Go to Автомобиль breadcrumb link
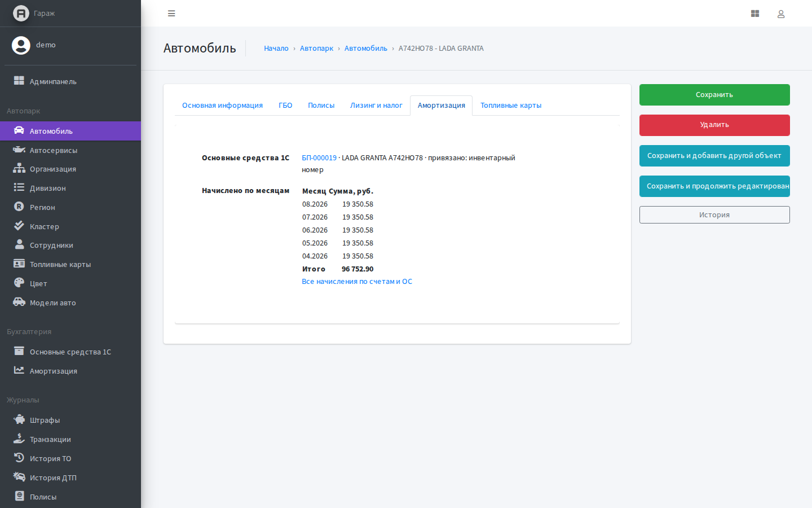The height and width of the screenshot is (508, 812). pos(366,49)
